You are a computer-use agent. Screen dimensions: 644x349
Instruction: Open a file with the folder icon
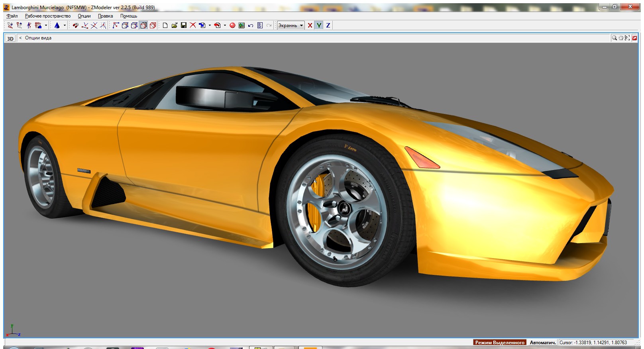(174, 25)
